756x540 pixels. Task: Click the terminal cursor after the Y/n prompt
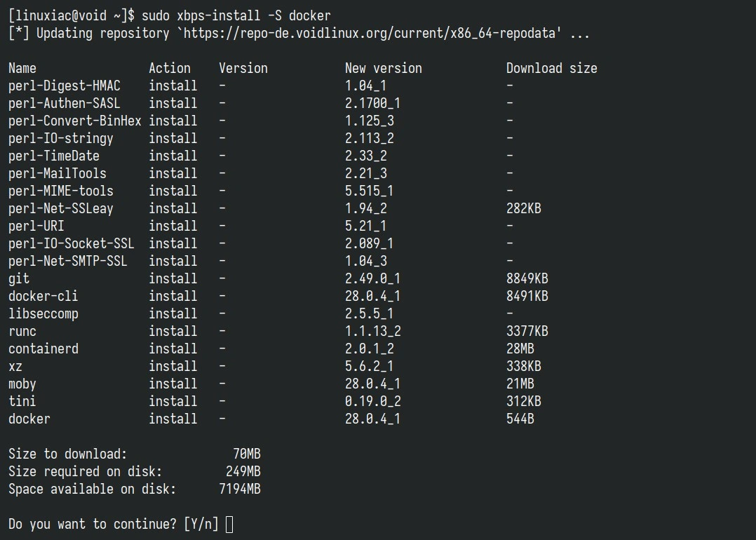229,524
